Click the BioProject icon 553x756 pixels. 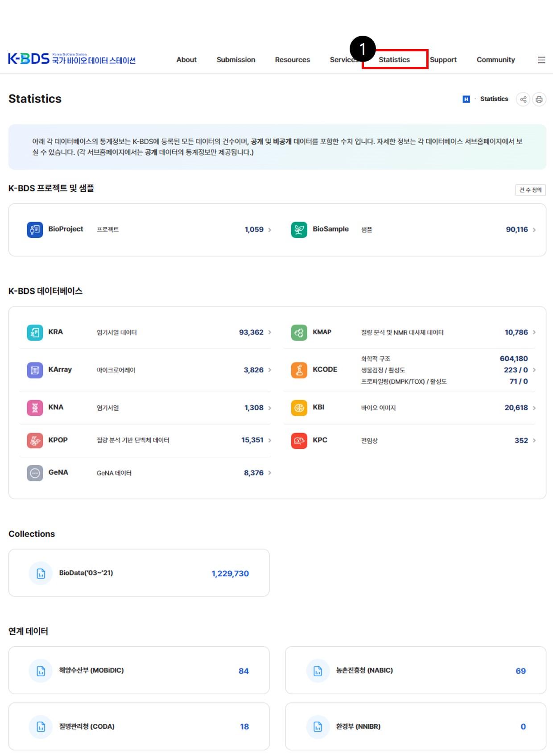click(x=35, y=230)
